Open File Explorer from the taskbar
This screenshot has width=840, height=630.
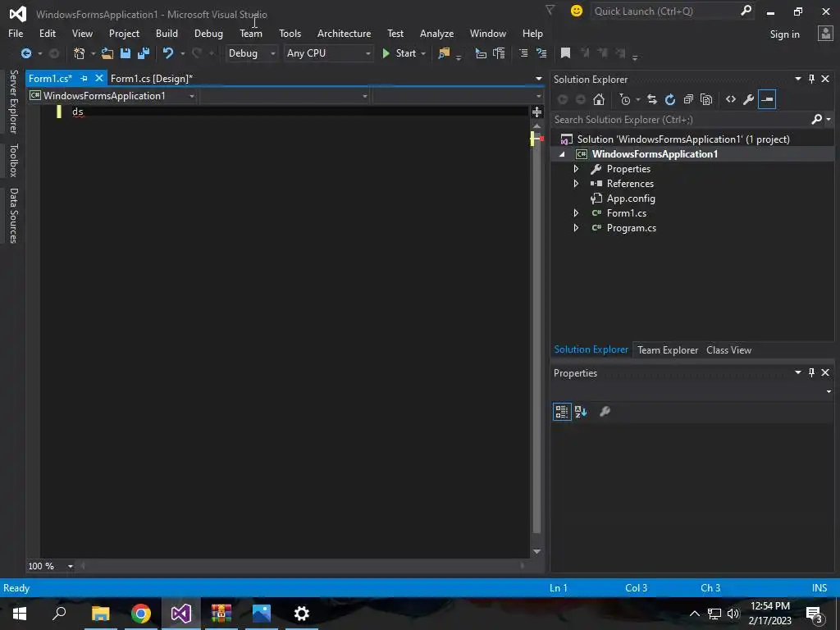pos(100,614)
